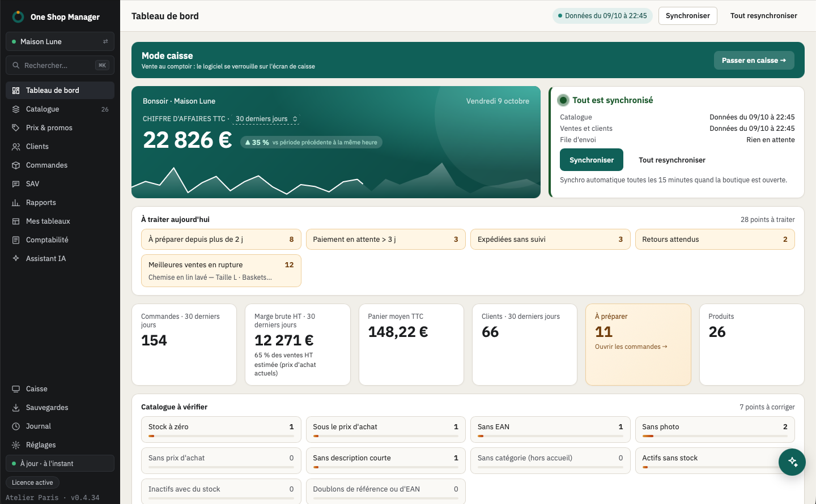The width and height of the screenshot is (816, 504).
Task: Open the Sans EAN catalogue check
Action: click(550, 429)
